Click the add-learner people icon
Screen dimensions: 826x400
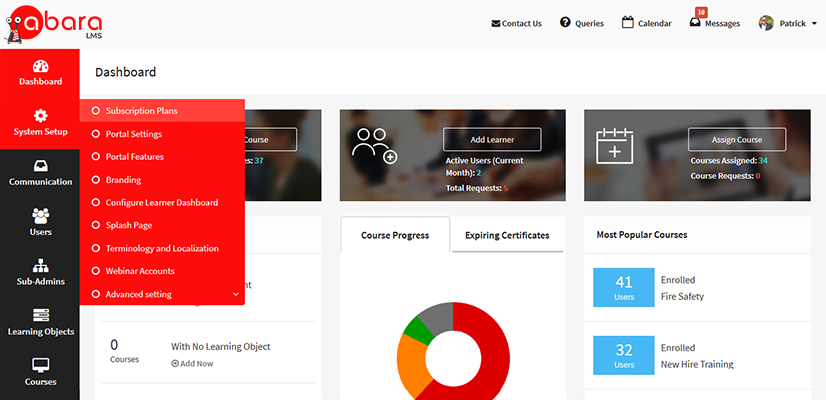375,146
